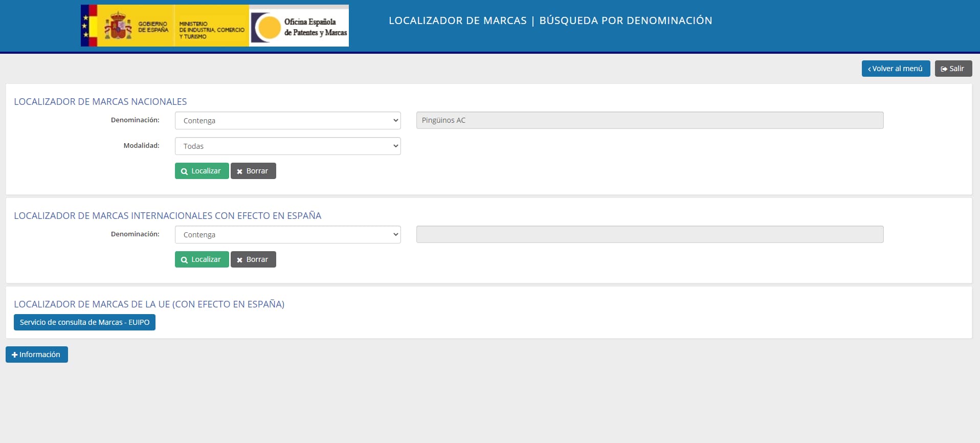The image size is (980, 443).
Task: Open Denominación dropdown in international marks locator
Action: pos(287,235)
